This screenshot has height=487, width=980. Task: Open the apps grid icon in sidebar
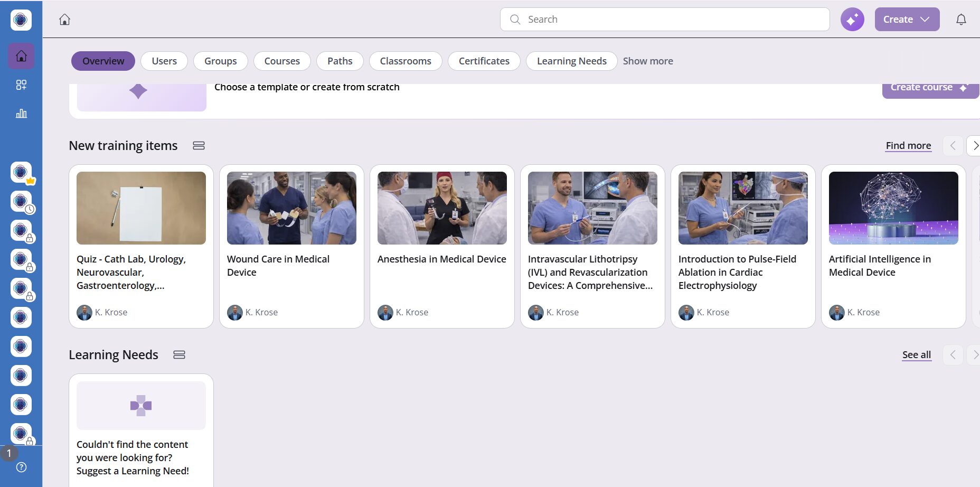pos(21,85)
